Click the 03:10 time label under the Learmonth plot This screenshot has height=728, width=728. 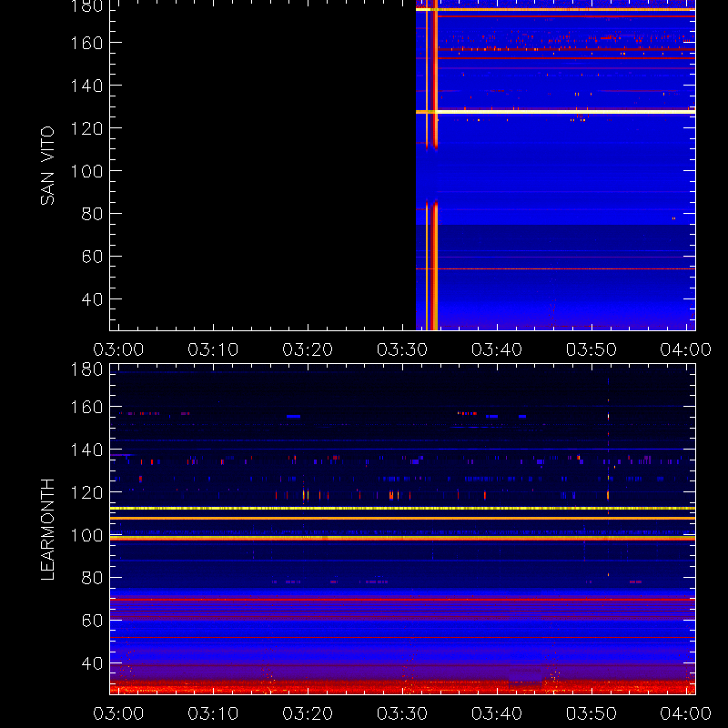(x=213, y=713)
